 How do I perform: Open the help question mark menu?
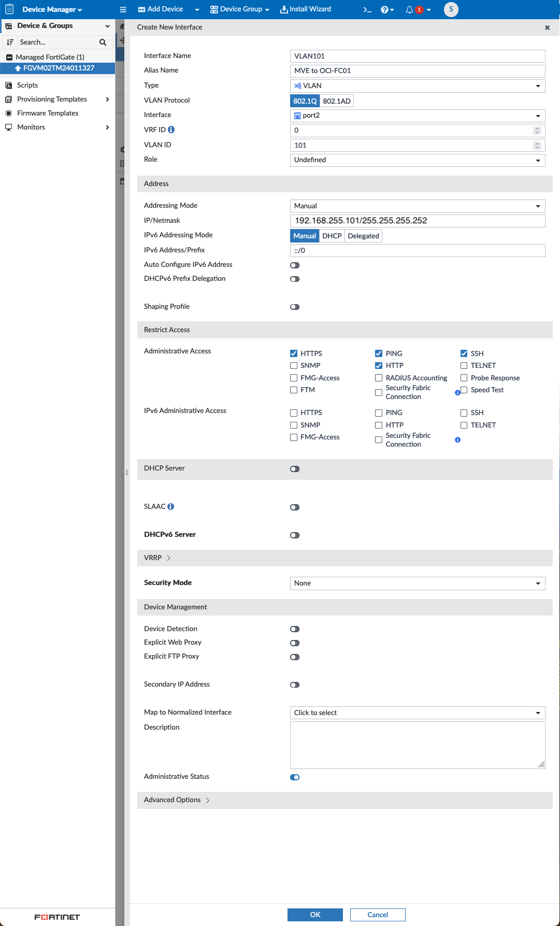[x=384, y=9]
